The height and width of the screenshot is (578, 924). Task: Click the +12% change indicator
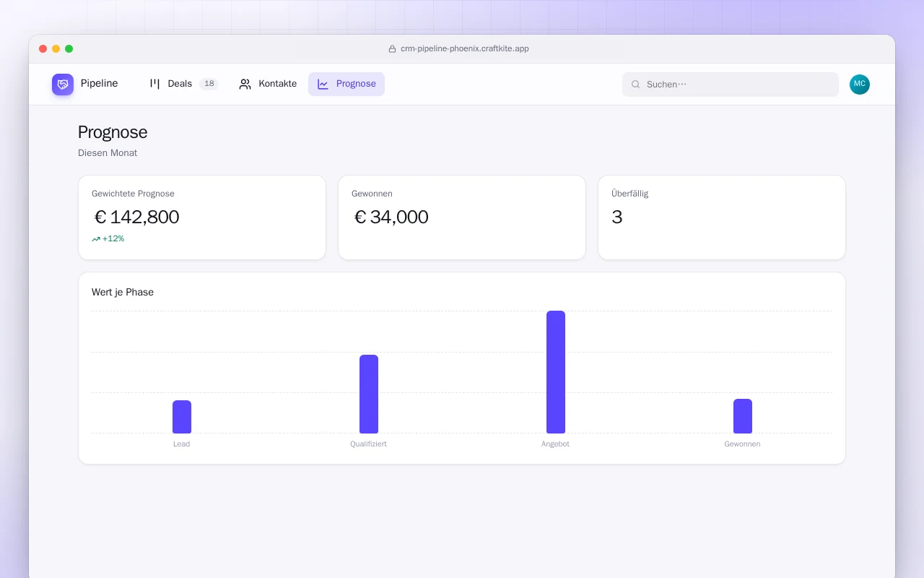pos(108,239)
